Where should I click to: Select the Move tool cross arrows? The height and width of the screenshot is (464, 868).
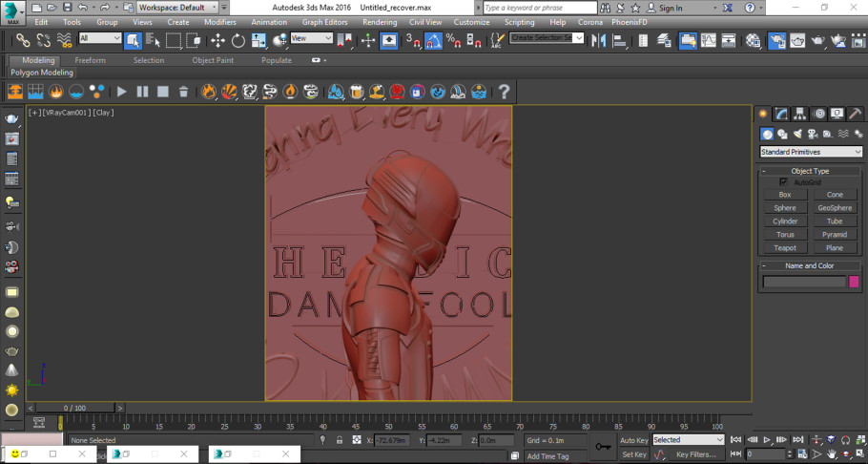click(217, 40)
